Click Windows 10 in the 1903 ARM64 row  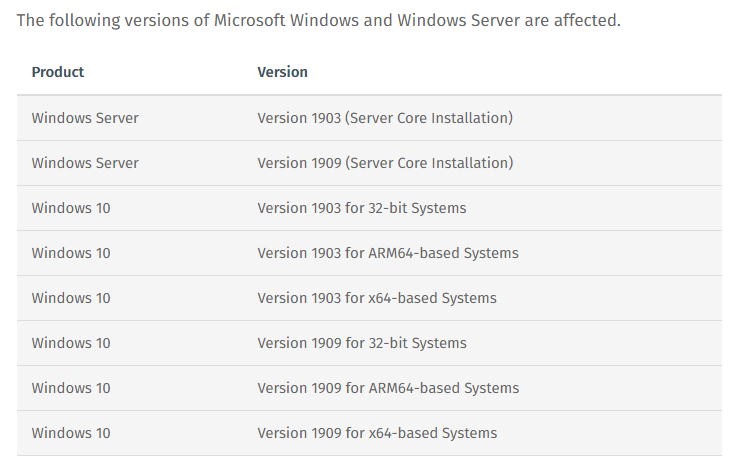click(x=71, y=253)
